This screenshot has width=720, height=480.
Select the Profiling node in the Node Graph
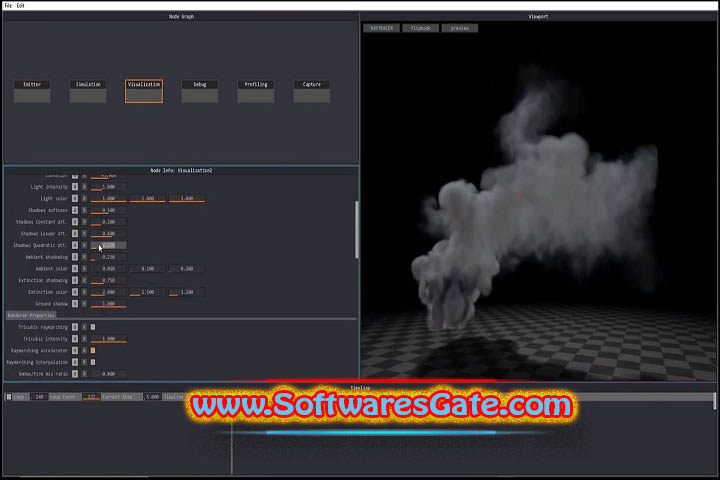point(256,91)
